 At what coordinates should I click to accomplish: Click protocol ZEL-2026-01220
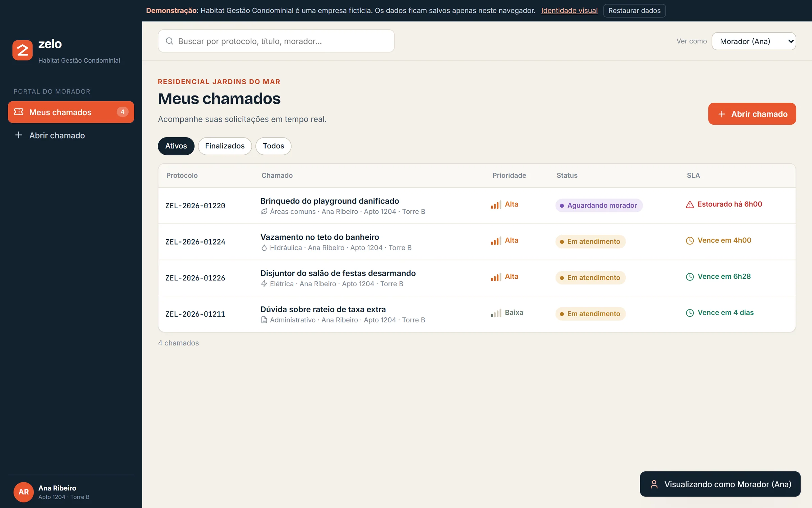pos(195,206)
